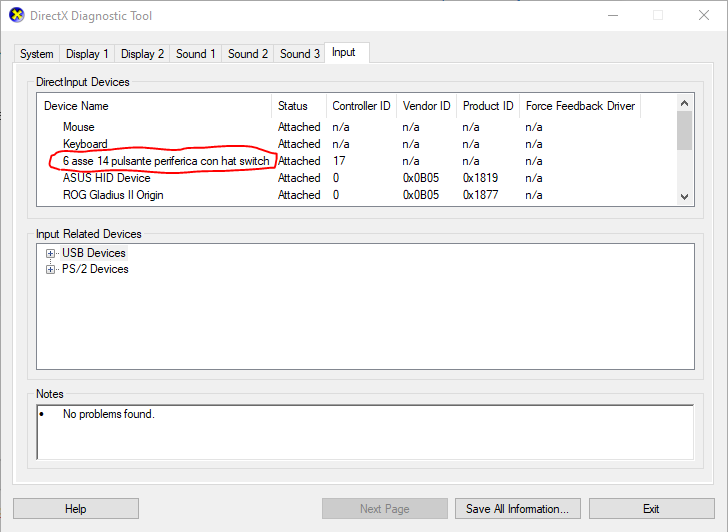Viewport: 728px width, 532px height.
Task: Switch to the Sound 2 tab
Action: point(247,54)
